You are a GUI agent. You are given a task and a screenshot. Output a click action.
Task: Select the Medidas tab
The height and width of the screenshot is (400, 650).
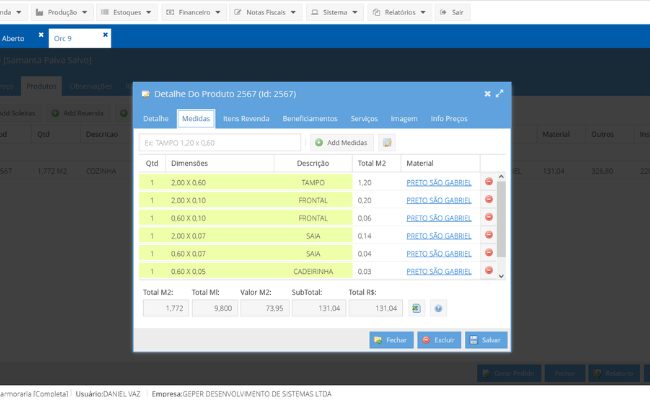[196, 119]
